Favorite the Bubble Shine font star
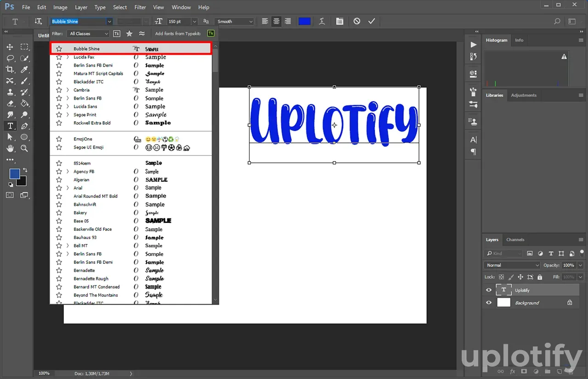The height and width of the screenshot is (379, 588). [x=59, y=49]
